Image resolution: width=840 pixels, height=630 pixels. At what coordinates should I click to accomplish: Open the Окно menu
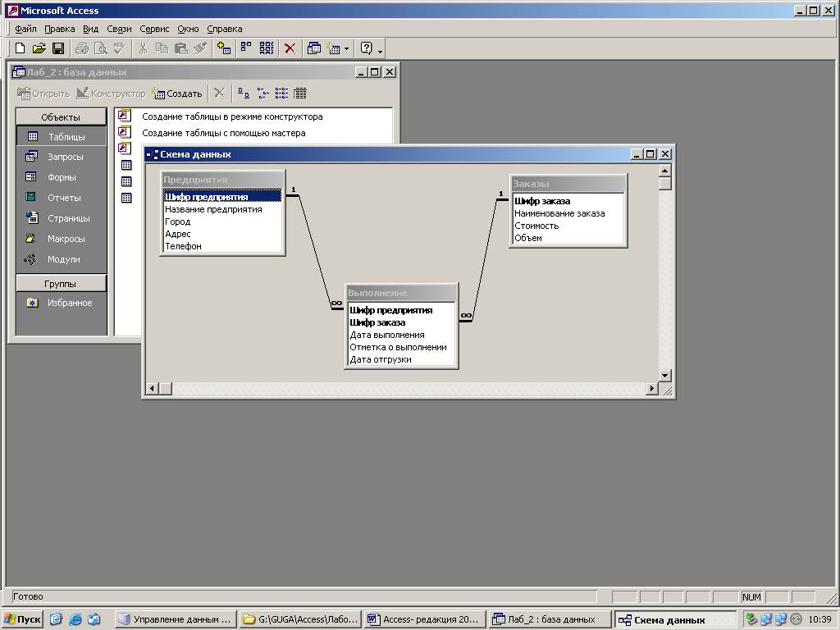(x=188, y=29)
